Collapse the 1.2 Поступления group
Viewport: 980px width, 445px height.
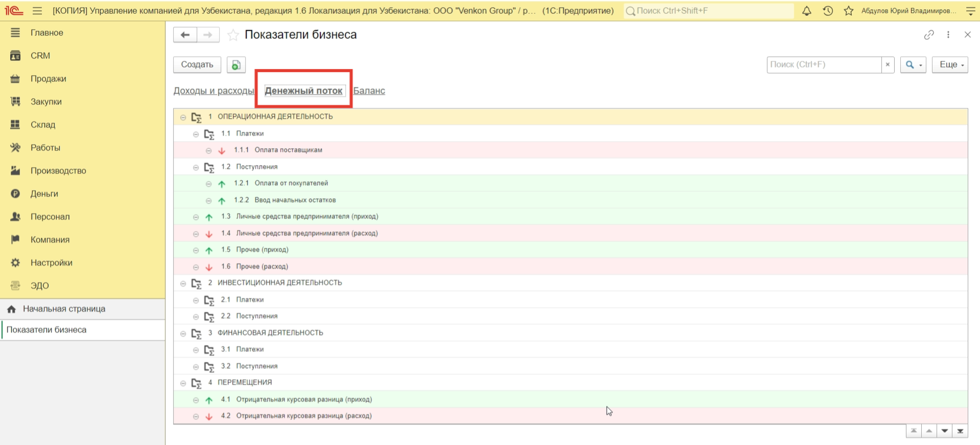pyautogui.click(x=196, y=167)
